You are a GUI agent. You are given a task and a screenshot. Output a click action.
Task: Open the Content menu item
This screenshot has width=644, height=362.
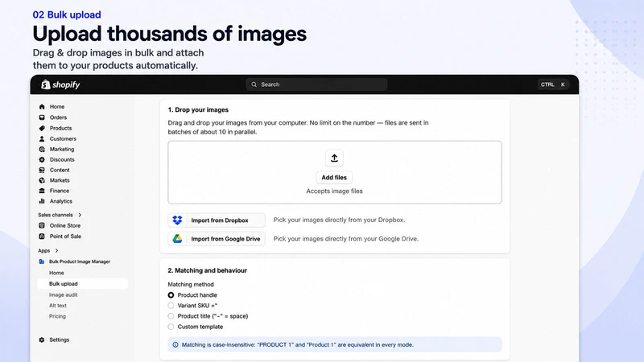[60, 170]
